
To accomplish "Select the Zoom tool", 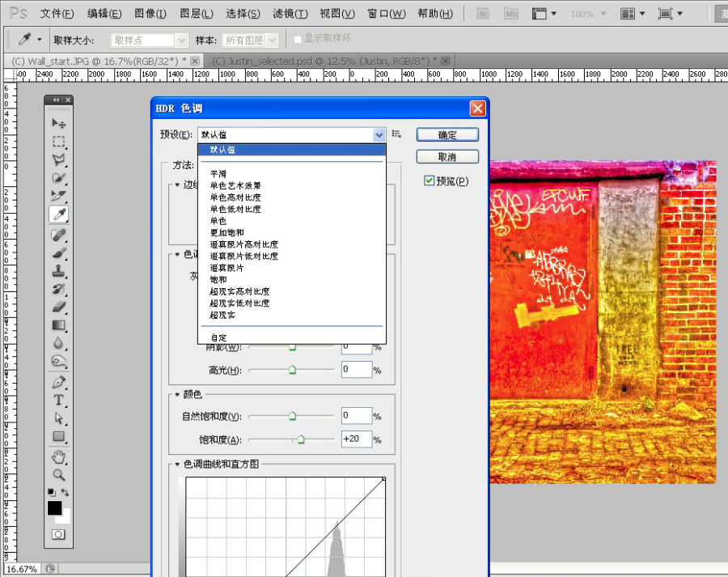I will click(x=58, y=475).
